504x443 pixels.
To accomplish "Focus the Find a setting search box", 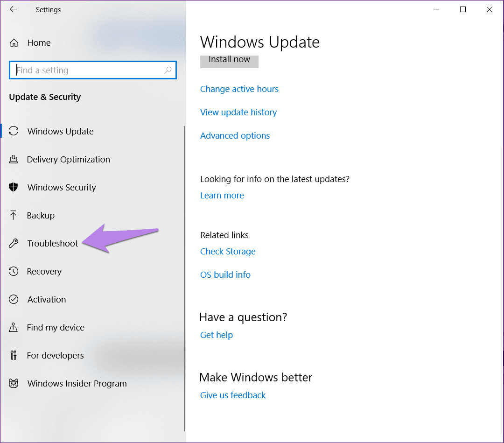I will pos(92,70).
